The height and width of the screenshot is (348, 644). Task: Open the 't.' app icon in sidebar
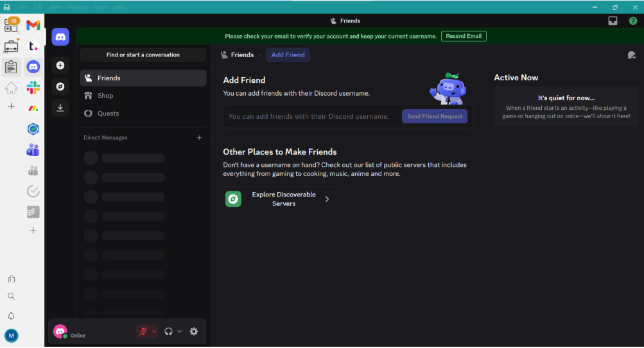33,46
